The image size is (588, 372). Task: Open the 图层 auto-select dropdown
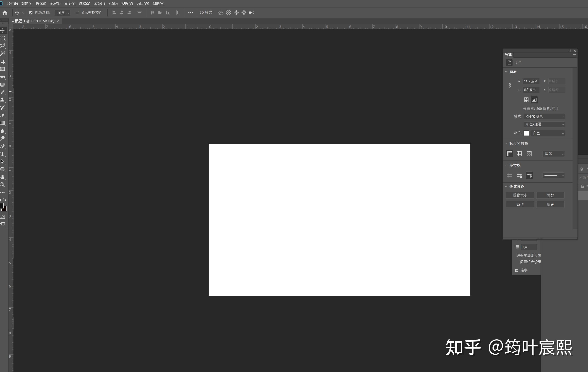pyautogui.click(x=63, y=13)
